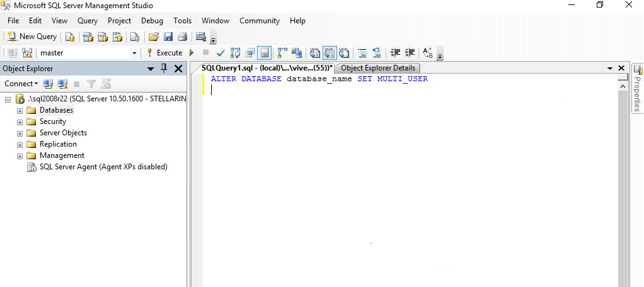
Task: Expand the Management folder
Action: [20, 156]
